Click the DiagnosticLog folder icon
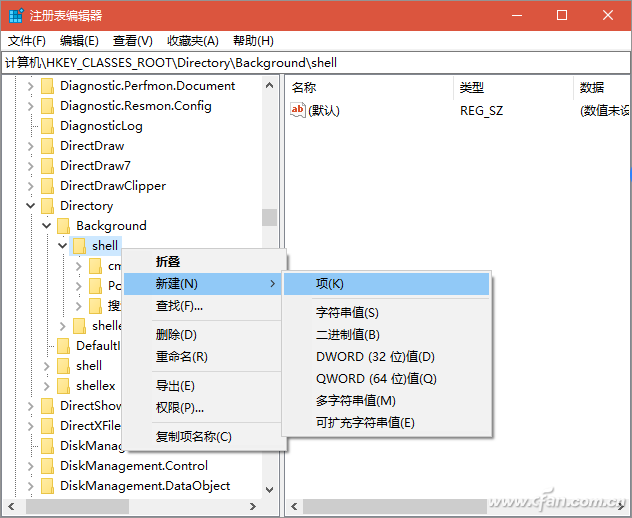Viewport: 632px width, 518px height. tap(48, 126)
